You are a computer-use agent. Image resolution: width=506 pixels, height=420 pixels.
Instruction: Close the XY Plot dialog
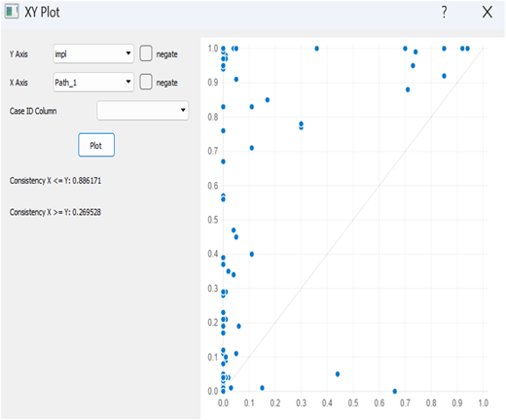488,13
